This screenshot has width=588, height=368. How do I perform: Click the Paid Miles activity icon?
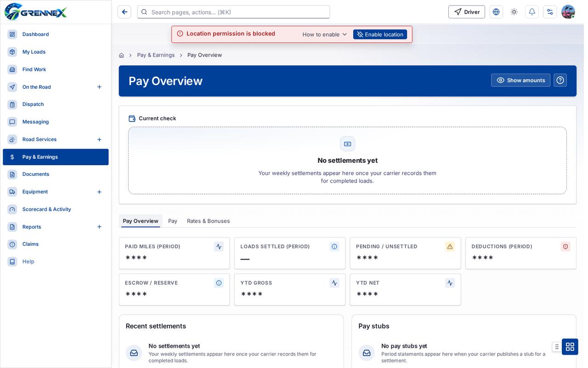point(219,247)
